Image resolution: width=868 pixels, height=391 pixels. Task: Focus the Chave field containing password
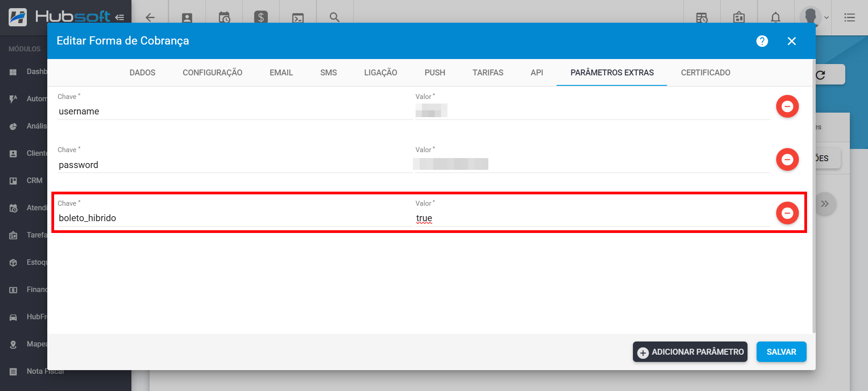click(x=235, y=165)
